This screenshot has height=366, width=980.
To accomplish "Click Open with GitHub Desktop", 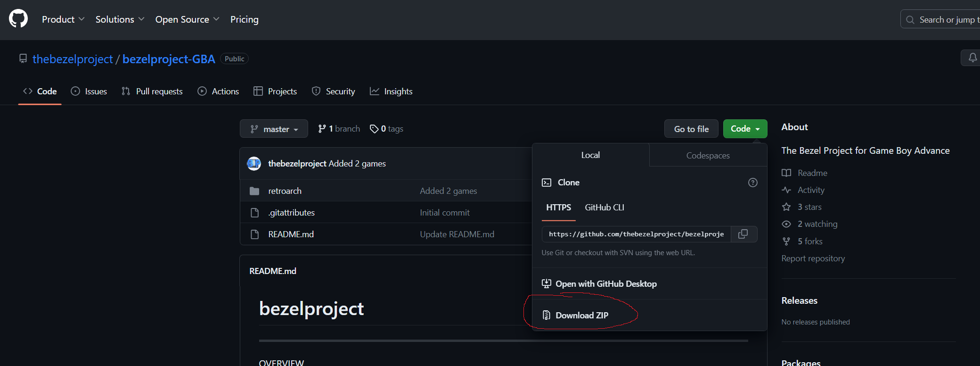I will (606, 283).
